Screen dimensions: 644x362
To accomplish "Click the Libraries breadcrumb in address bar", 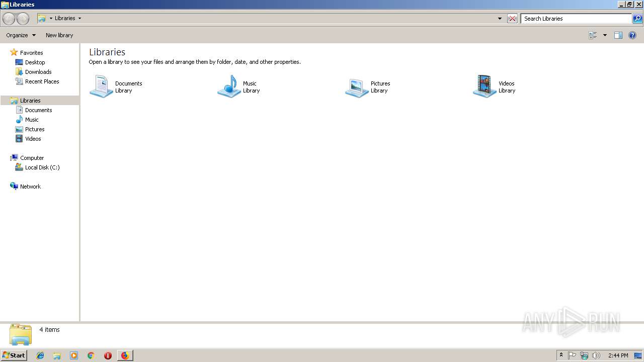I will click(x=65, y=18).
